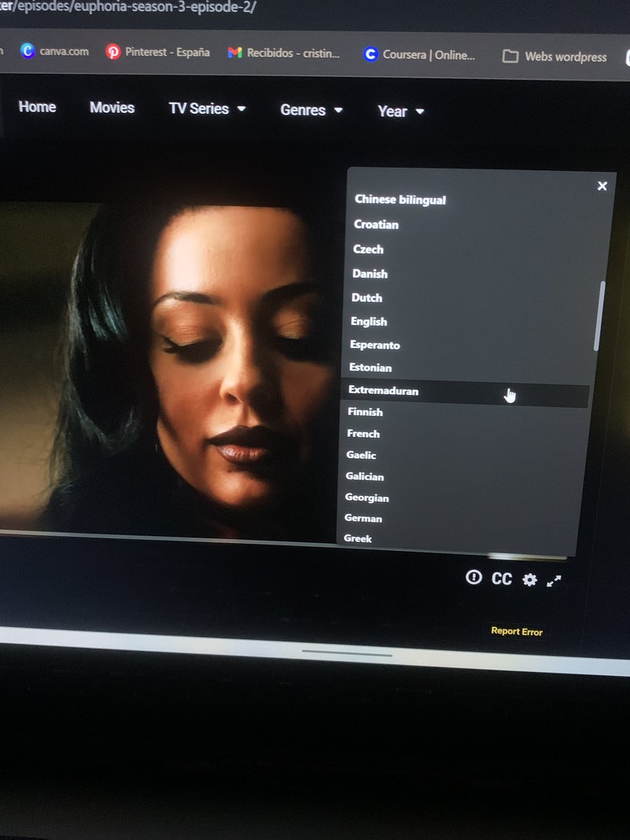
Task: Expand the Year dropdown
Action: coord(401,111)
